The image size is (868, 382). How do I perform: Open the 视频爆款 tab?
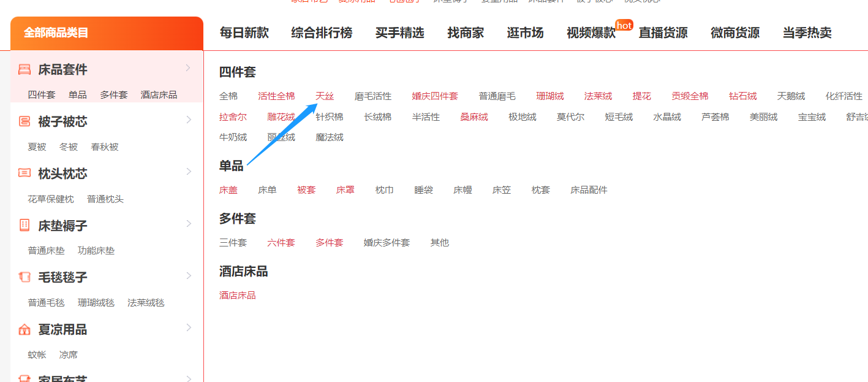(x=591, y=33)
